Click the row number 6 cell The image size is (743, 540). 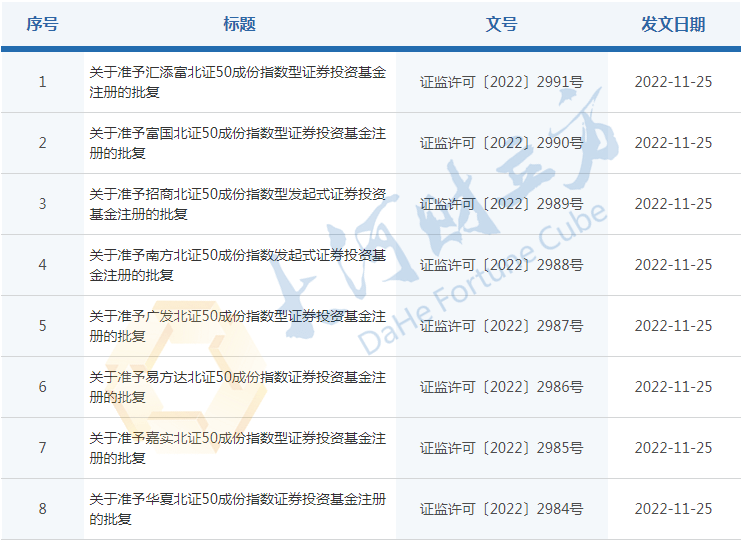click(x=42, y=387)
